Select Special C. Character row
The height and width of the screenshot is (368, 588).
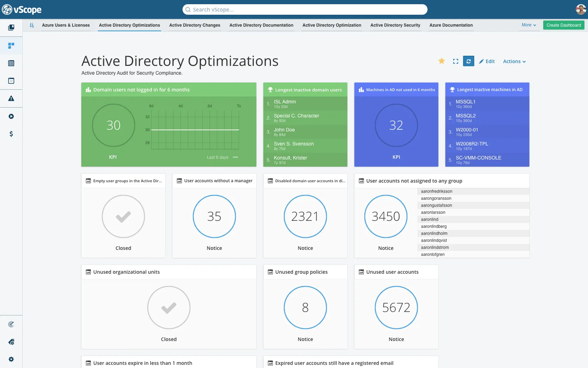305,118
